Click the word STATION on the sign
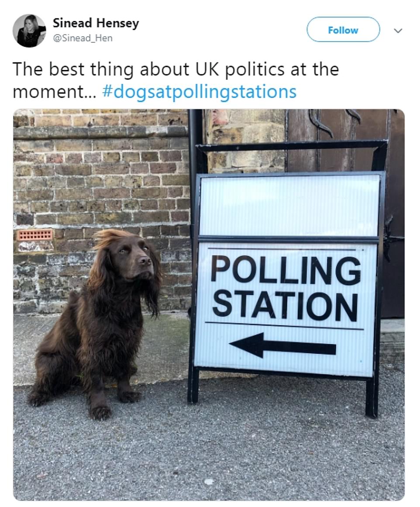420x507 pixels. (x=285, y=306)
